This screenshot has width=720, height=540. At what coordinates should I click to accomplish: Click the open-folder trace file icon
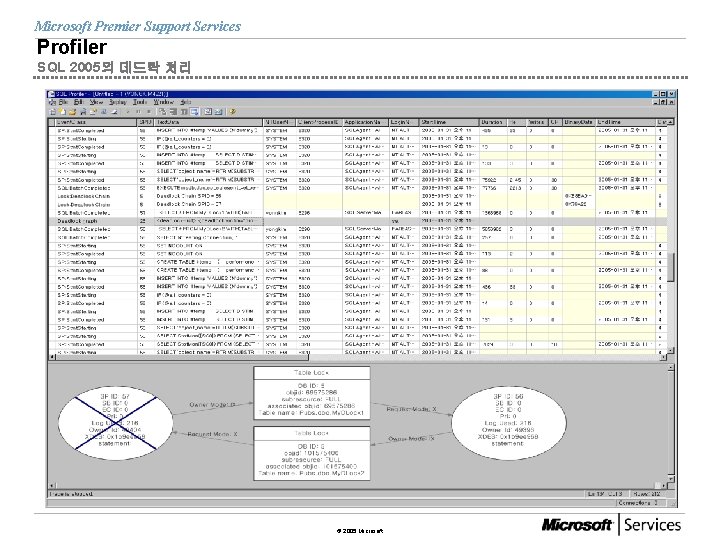[x=73, y=112]
